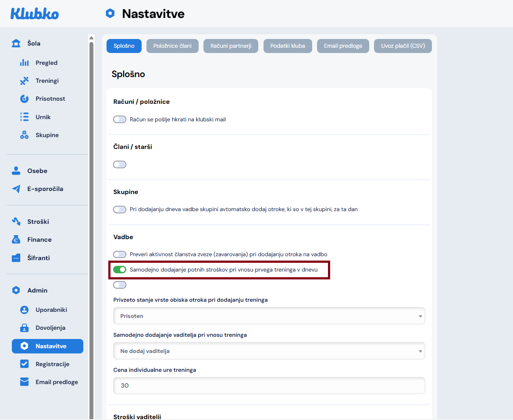Enable sending invoice to club mail toggle

click(x=120, y=120)
